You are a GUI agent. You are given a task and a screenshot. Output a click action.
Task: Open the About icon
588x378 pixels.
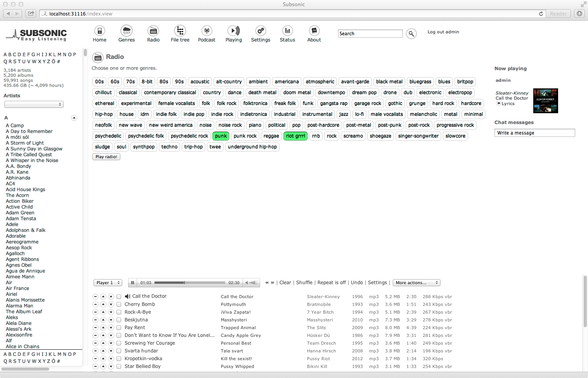tap(314, 31)
